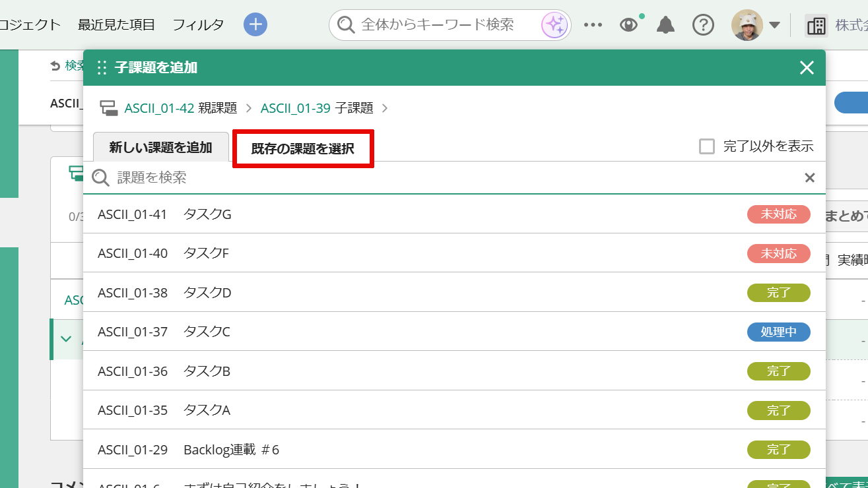Image resolution: width=868 pixels, height=488 pixels.
Task: Click the magnifier icon in issue search
Action: point(100,177)
